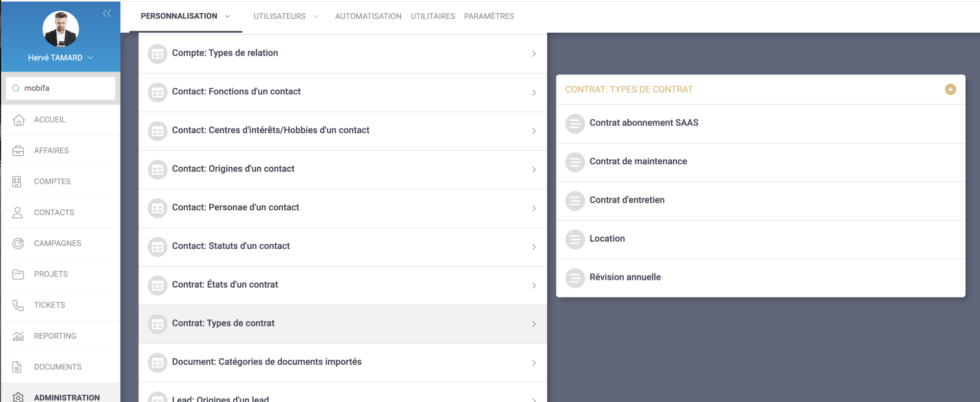The image size is (980, 402).
Task: Open Affaires via the briefcase icon
Action: click(x=18, y=151)
